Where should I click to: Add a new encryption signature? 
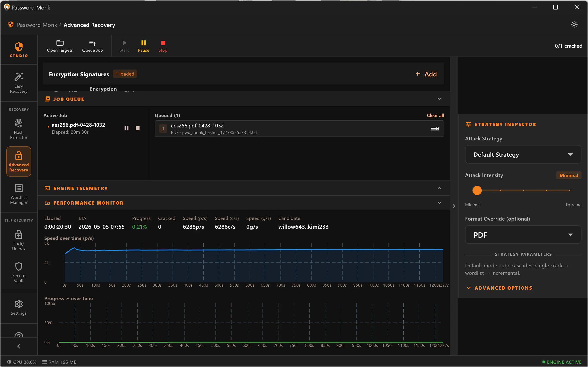click(x=426, y=74)
